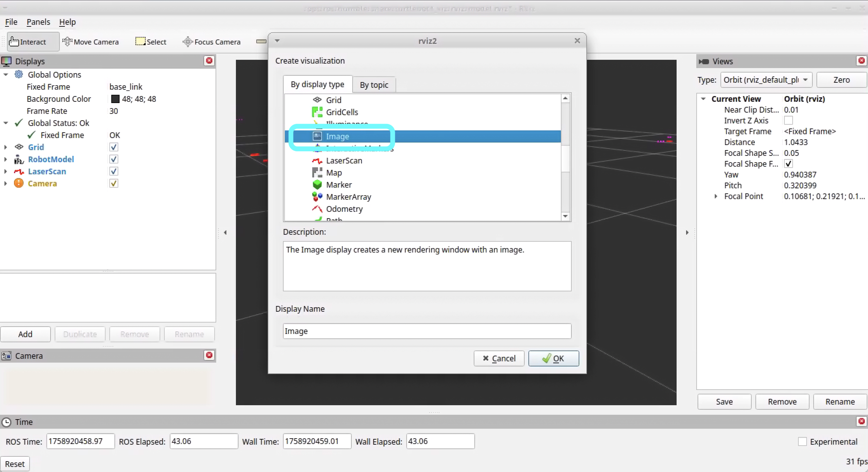Open the view Type dropdown
Viewport: 868px width, 472px height.
pyautogui.click(x=766, y=80)
